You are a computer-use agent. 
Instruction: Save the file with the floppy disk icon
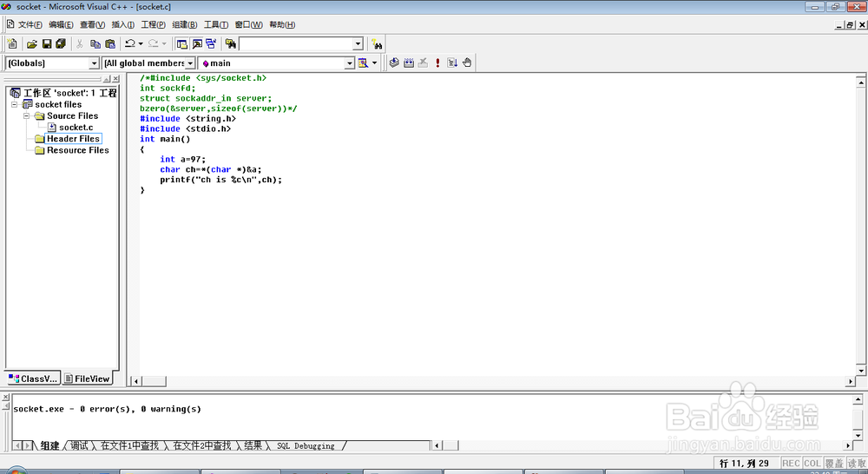[x=47, y=43]
